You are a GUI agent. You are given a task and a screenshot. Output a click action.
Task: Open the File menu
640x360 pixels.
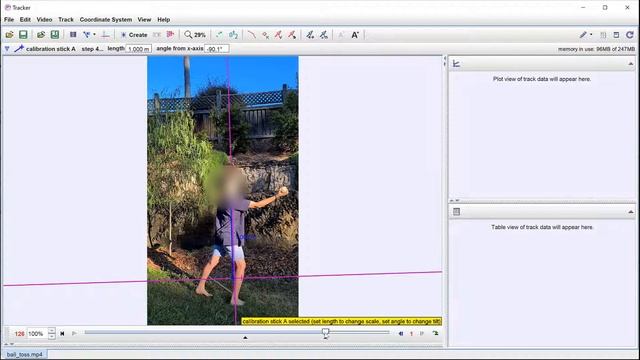pyautogui.click(x=9, y=20)
